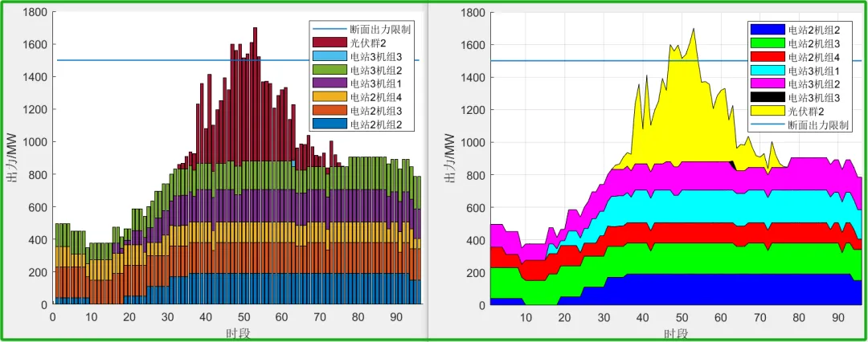Click the 800 y-axis tick of area chart
This screenshot has height=342, width=868.
point(477,175)
